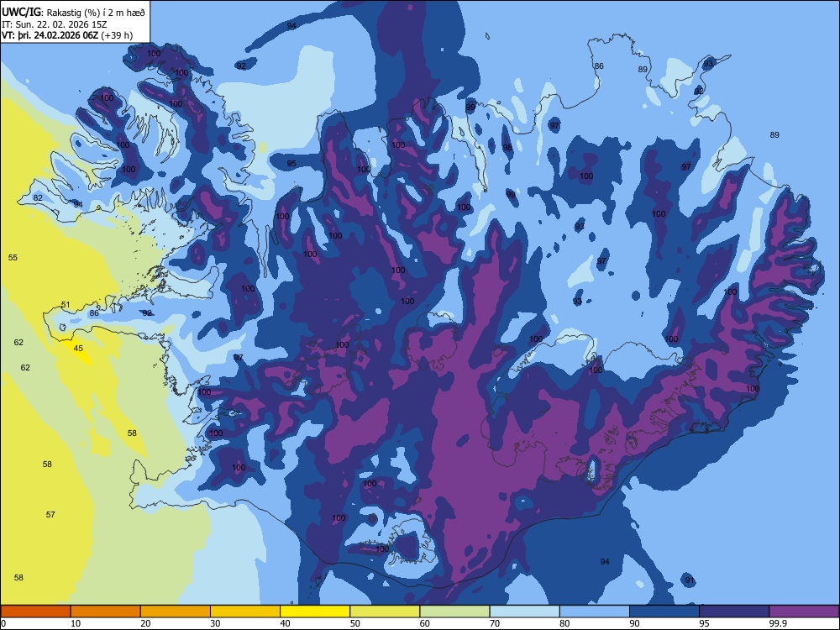
Task: Click the '55' humidity value on the map
Action: click(13, 257)
